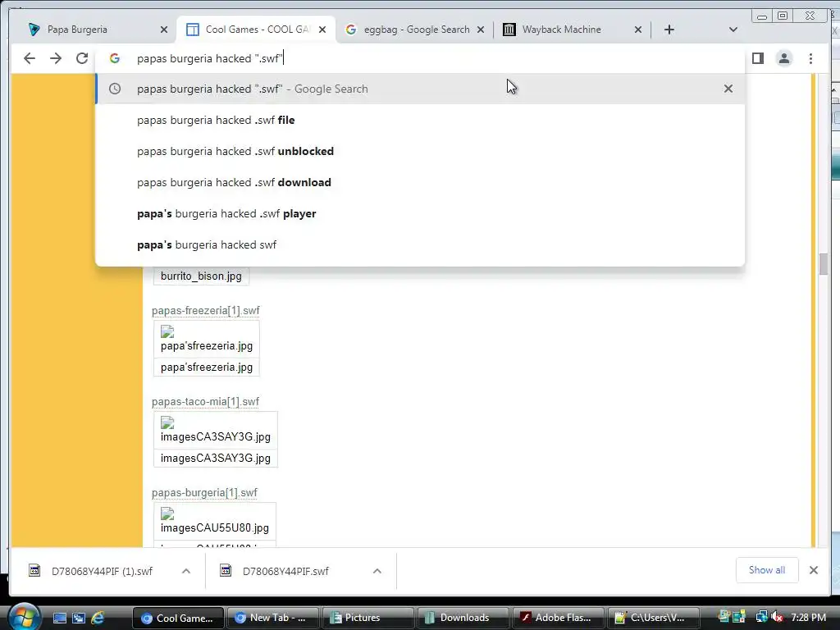The width and height of the screenshot is (840, 630).
Task: Click the network tray icon
Action: [x=761, y=618]
